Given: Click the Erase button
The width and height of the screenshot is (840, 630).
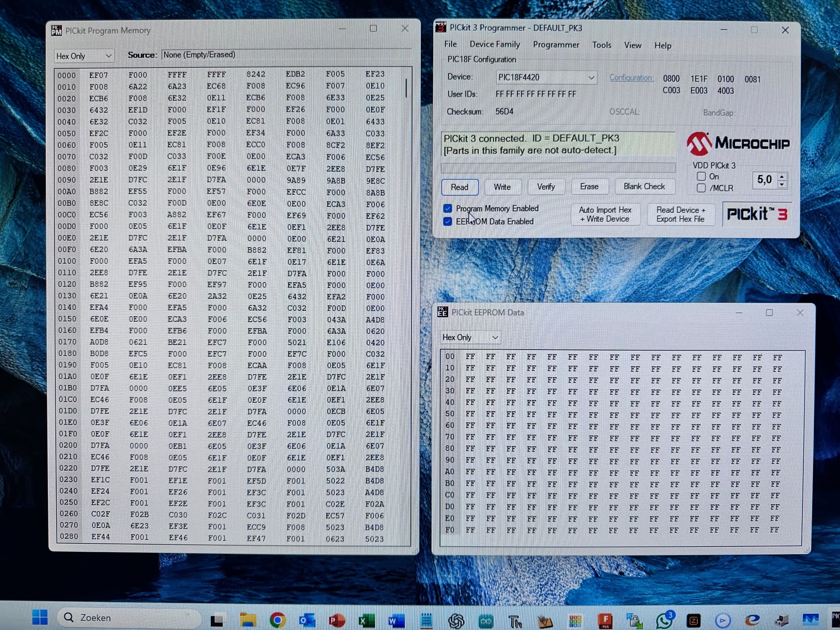Looking at the screenshot, I should point(589,186).
